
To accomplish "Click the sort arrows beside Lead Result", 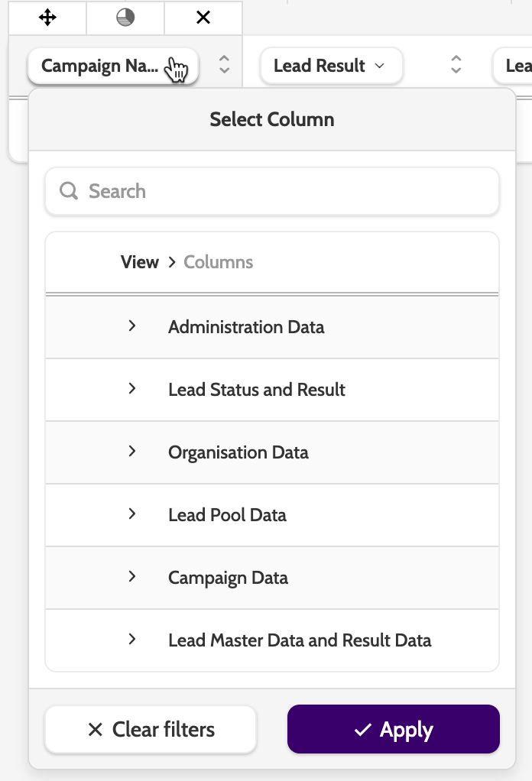I will (x=456, y=65).
